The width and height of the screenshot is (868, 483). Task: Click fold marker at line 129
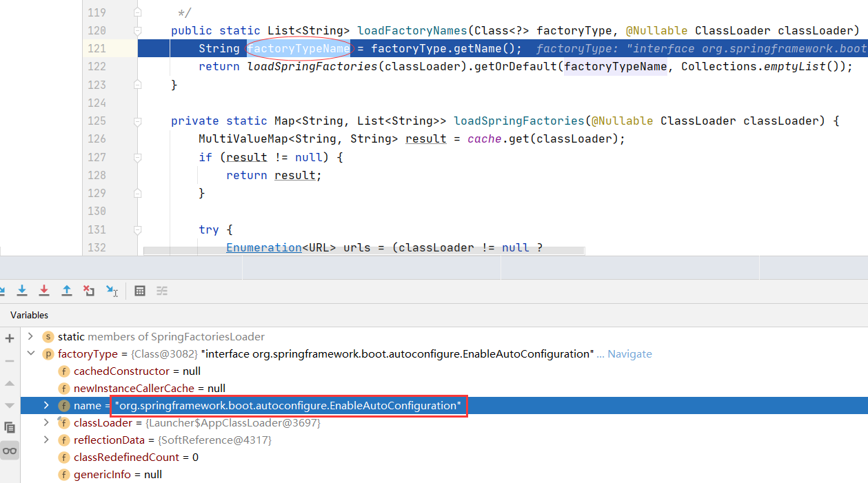137,194
